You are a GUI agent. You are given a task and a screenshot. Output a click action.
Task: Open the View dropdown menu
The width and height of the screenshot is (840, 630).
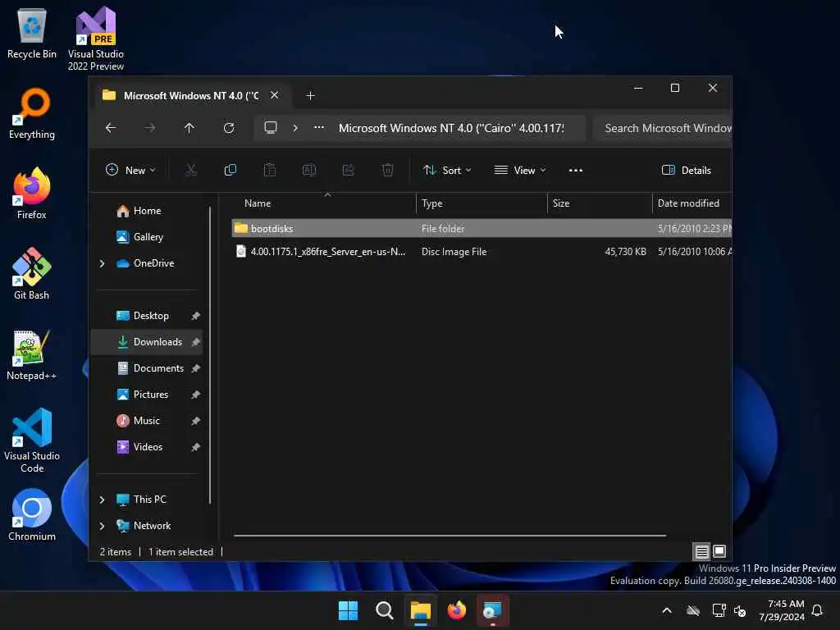519,171
